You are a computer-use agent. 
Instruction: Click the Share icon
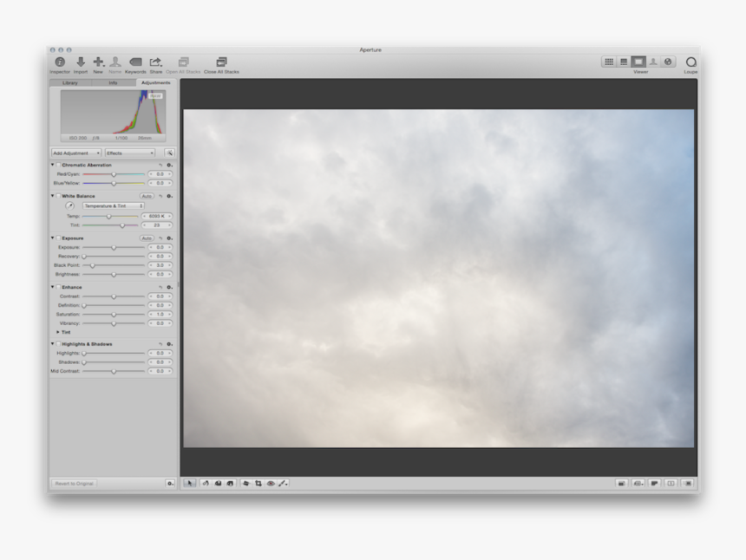[x=155, y=62]
